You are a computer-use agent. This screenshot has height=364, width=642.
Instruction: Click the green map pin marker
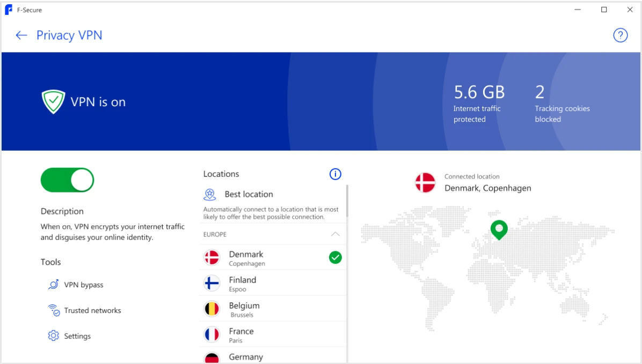499,229
